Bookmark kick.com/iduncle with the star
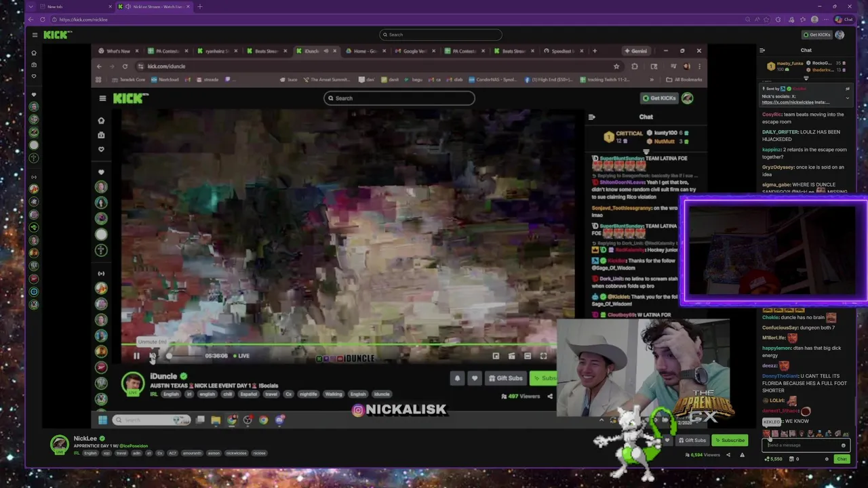Screen dimensions: 868x488 point(616,66)
